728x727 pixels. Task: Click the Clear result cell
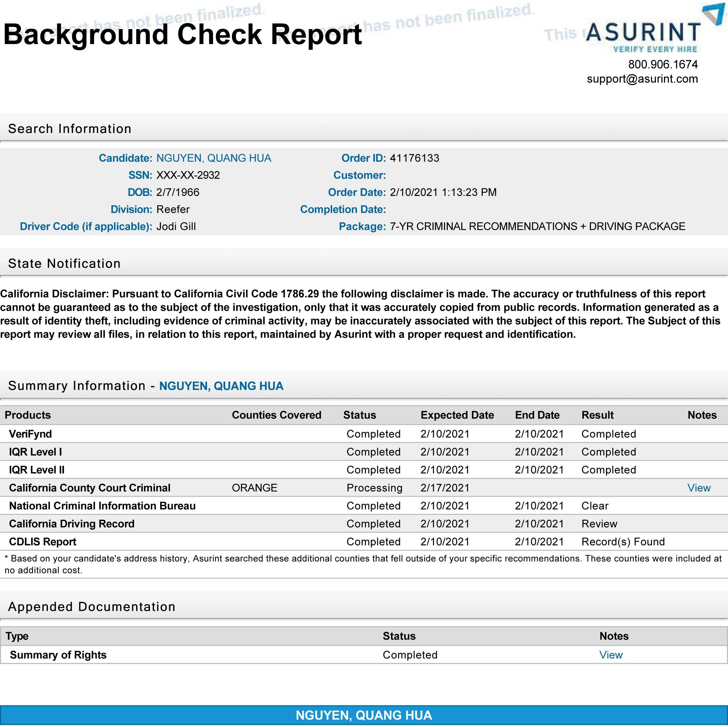595,506
